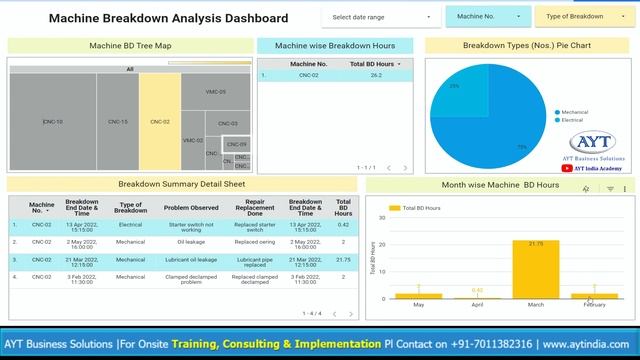Select the VMC-05 tile in tree map
640x360 pixels.
[216, 92]
